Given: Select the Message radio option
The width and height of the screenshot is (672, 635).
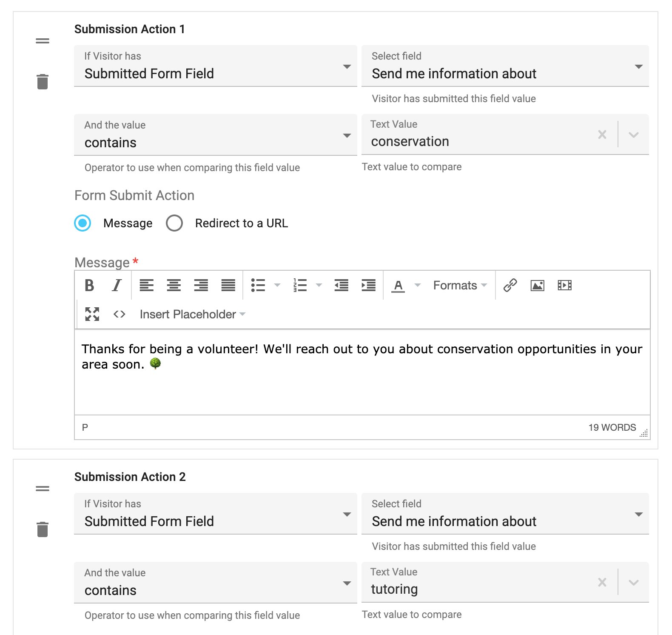Looking at the screenshot, I should [83, 223].
